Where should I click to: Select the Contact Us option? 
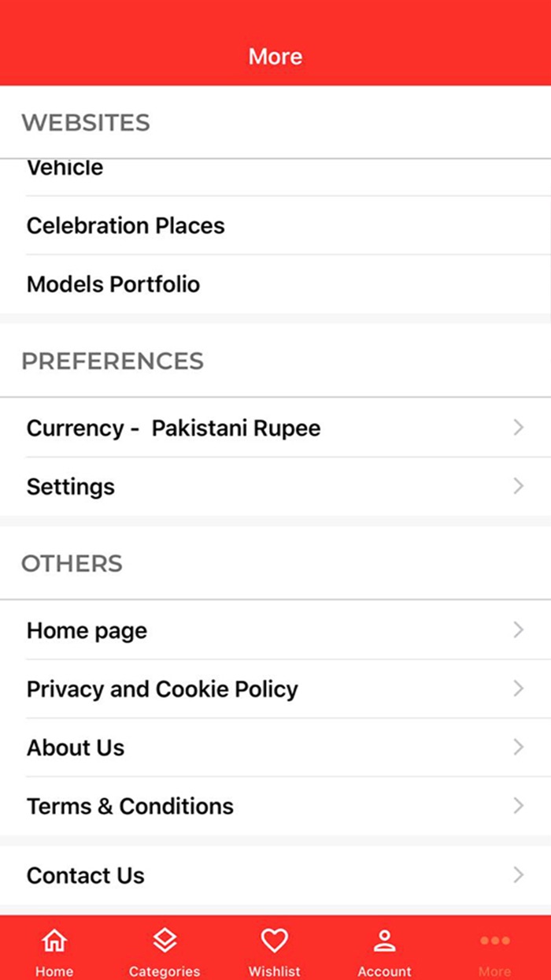point(86,875)
